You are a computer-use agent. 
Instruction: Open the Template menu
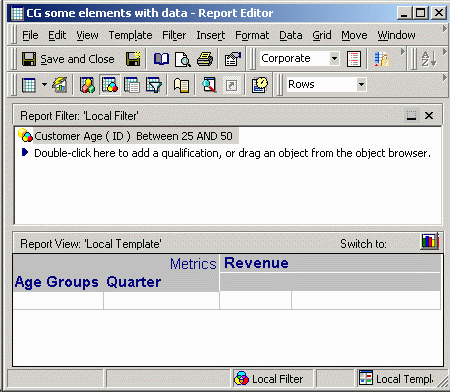(130, 35)
